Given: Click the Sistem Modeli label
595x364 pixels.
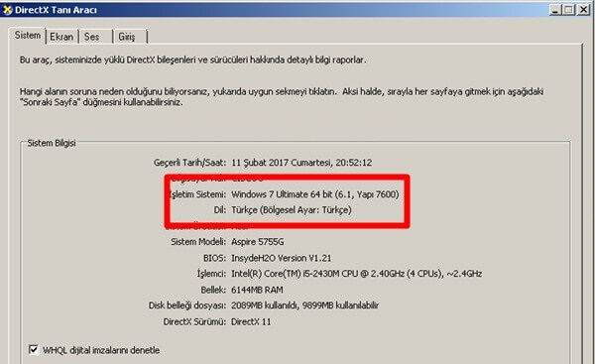Looking at the screenshot, I should (x=198, y=242).
